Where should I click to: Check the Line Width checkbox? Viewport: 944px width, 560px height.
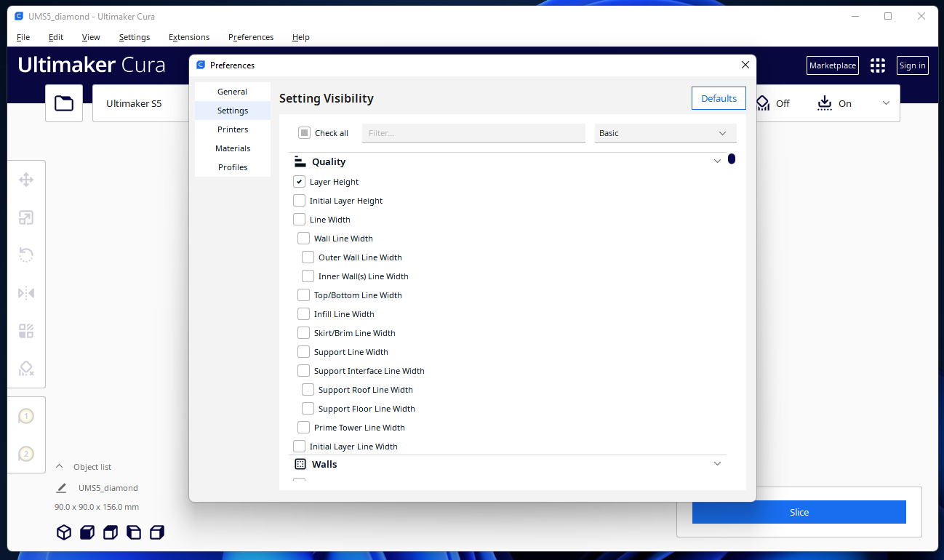pos(299,220)
